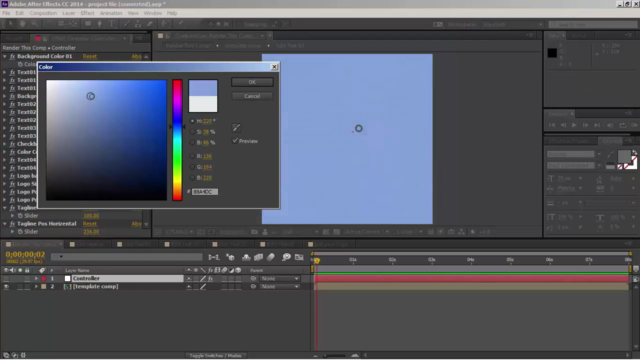
Task: Toggle the Snapping checkbox in the toolbar
Action: tap(239, 24)
